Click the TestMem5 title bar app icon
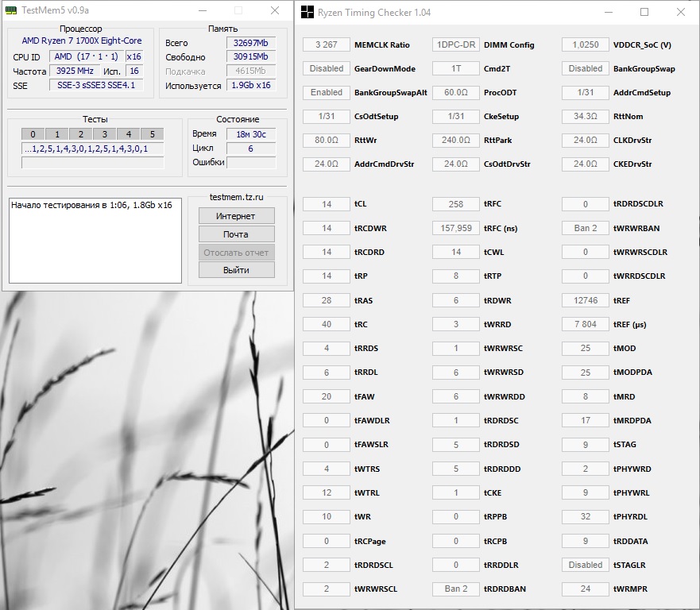The image size is (700, 610). (10, 10)
